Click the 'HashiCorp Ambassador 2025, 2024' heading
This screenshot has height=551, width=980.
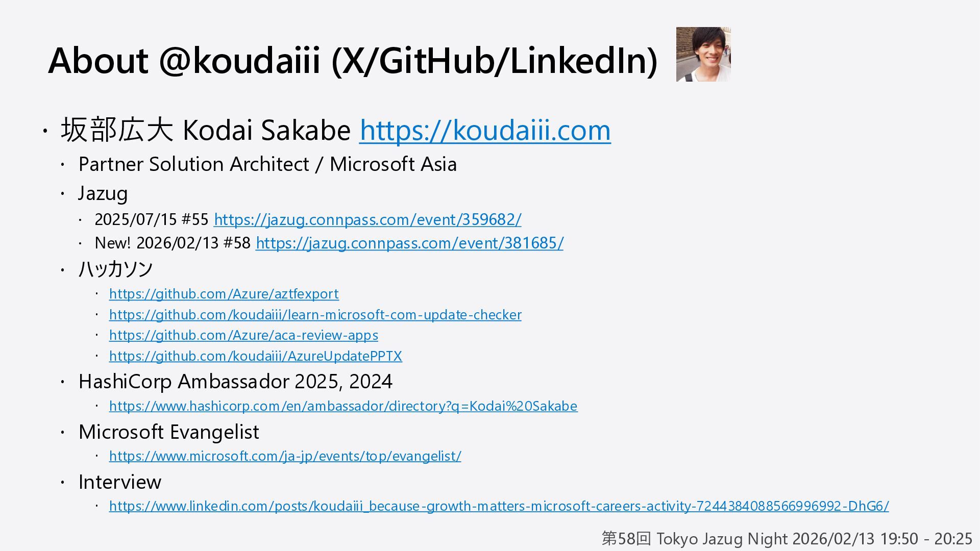(235, 382)
